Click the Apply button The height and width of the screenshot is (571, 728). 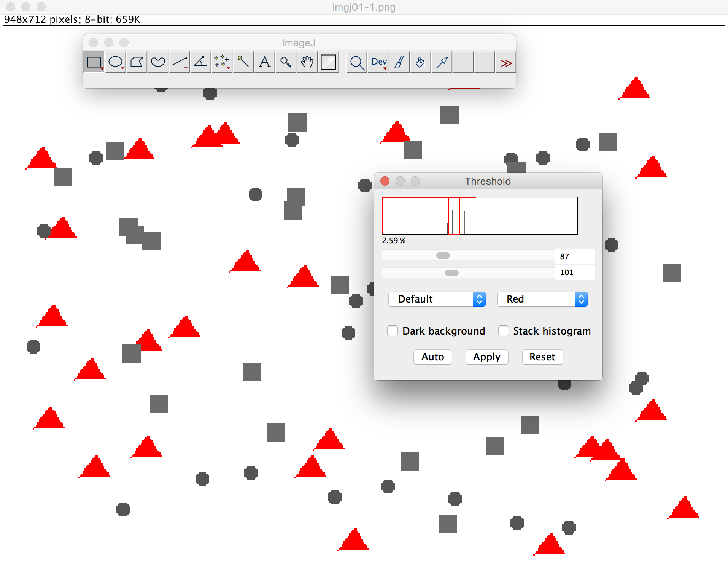(486, 357)
